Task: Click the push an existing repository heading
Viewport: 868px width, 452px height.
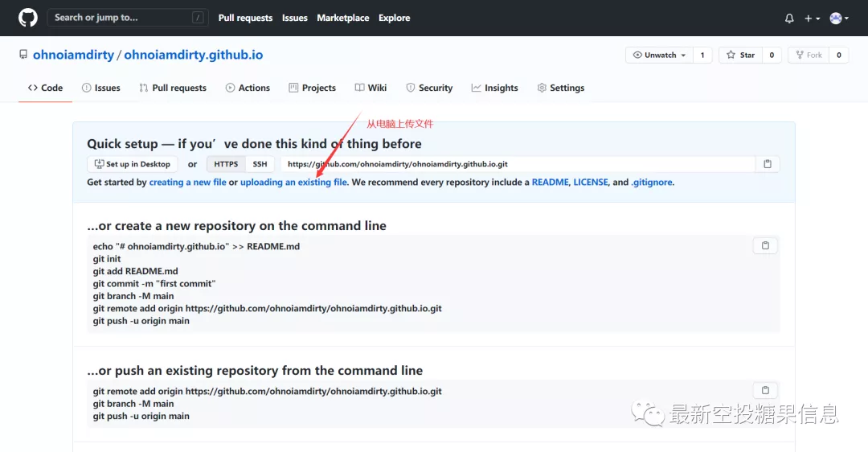Action: click(x=255, y=371)
